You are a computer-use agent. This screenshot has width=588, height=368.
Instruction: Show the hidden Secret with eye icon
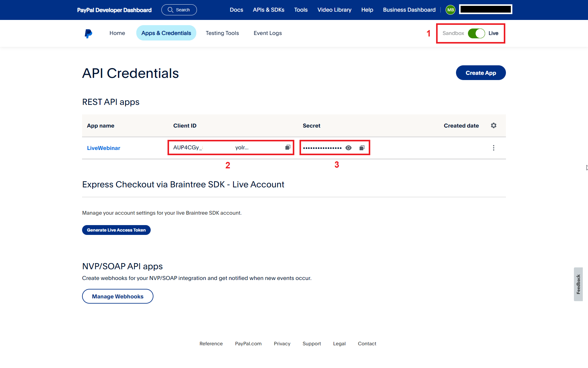pyautogui.click(x=349, y=148)
